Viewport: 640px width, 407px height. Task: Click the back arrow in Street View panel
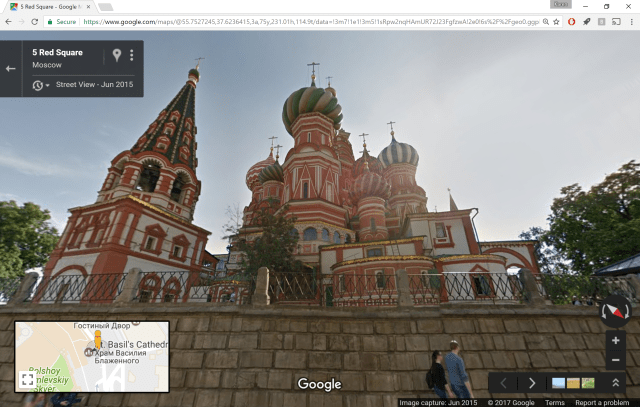11,68
